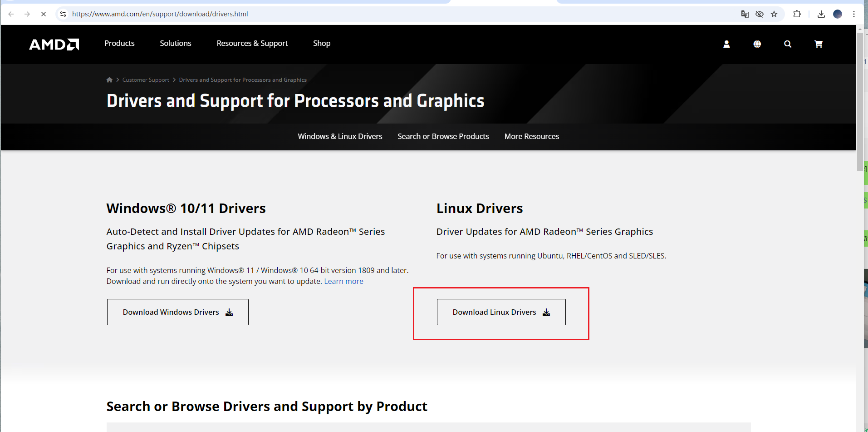Viewport: 868px width, 432px height.
Task: Open the globe language selector icon
Action: coord(757,44)
